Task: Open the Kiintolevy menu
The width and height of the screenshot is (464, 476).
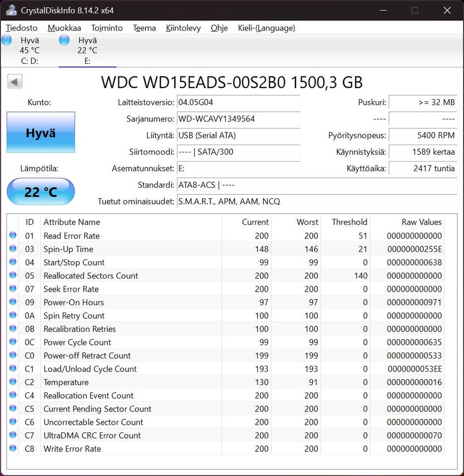Action: pyautogui.click(x=184, y=28)
